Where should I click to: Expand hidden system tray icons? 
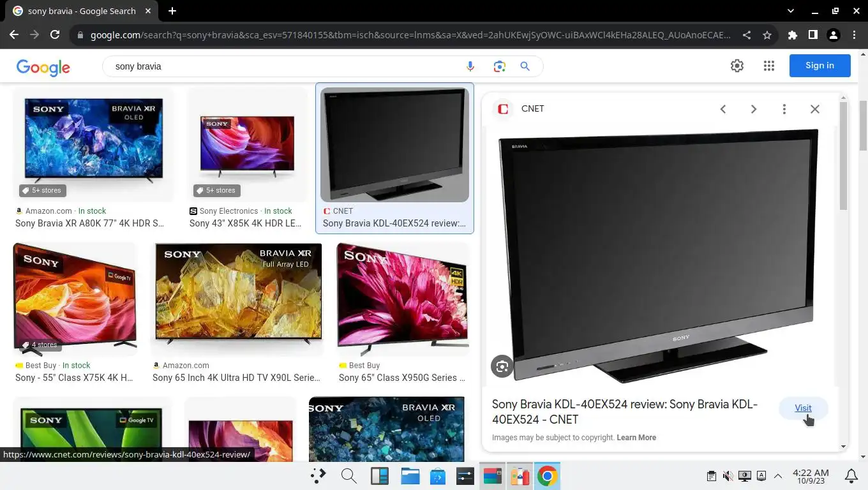click(x=778, y=476)
